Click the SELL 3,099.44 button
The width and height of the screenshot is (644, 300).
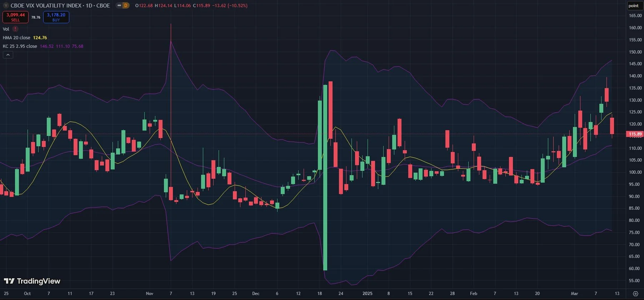[x=15, y=17]
